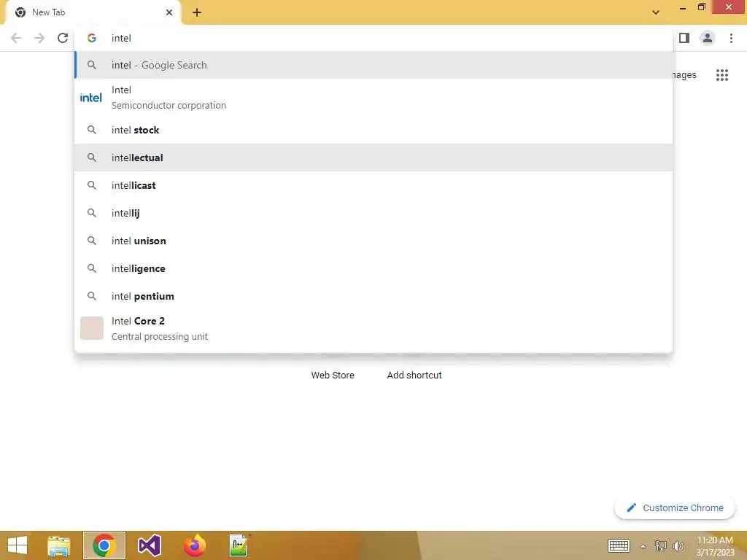This screenshot has height=560, width=747.
Task: Open the Windows Start button
Action: (18, 545)
